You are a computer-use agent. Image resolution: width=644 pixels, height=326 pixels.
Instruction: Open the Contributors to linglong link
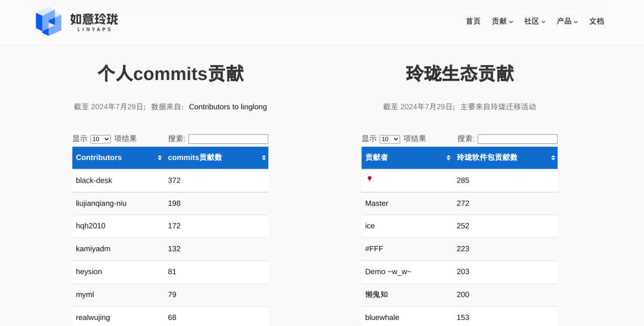pyautogui.click(x=228, y=107)
